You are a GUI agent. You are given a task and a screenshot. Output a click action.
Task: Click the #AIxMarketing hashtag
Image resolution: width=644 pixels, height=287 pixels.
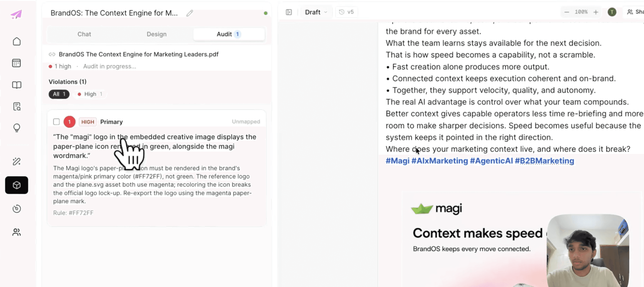pos(439,161)
